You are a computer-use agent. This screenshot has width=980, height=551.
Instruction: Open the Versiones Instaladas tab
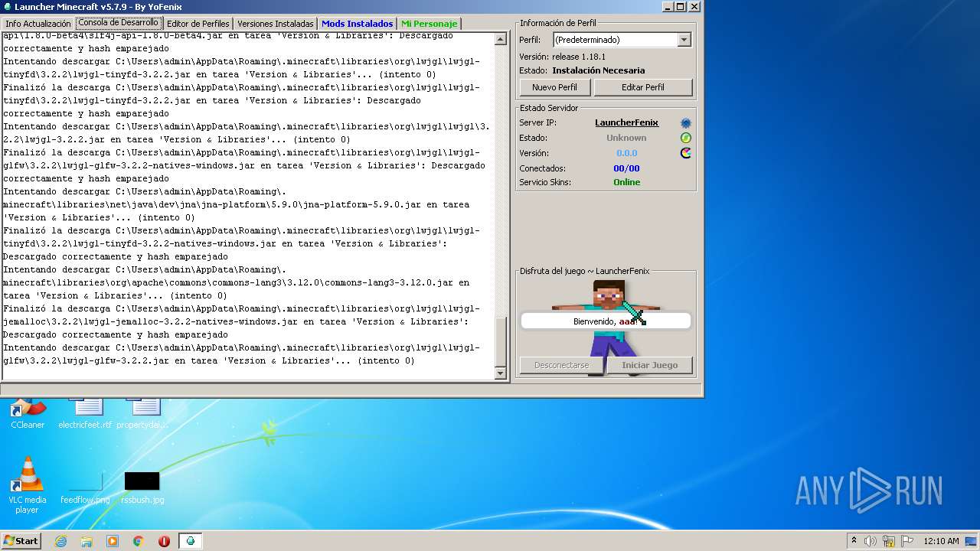276,24
